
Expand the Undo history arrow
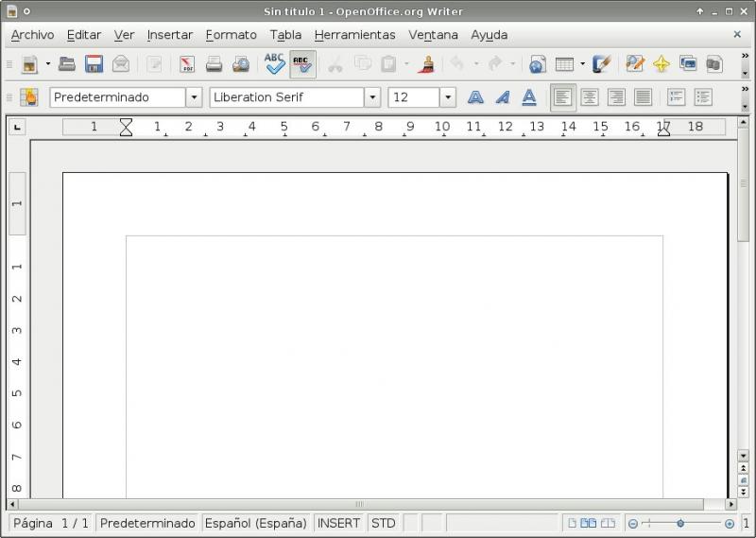pyautogui.click(x=476, y=63)
